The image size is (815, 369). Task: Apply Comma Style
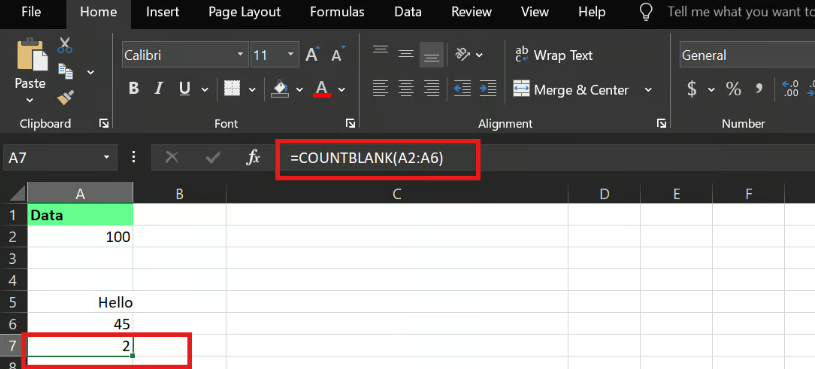[x=759, y=89]
